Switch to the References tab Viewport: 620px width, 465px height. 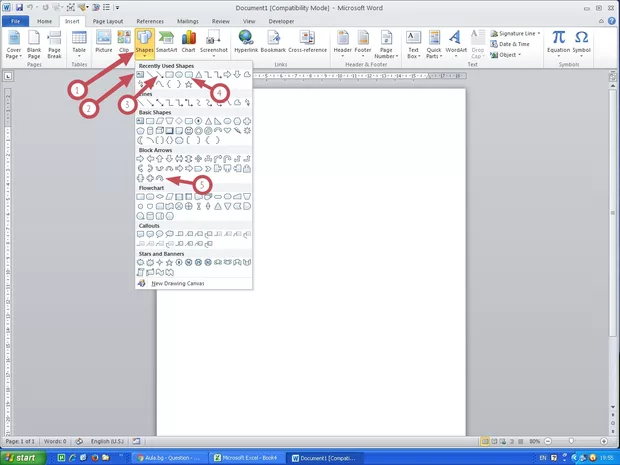(x=150, y=21)
